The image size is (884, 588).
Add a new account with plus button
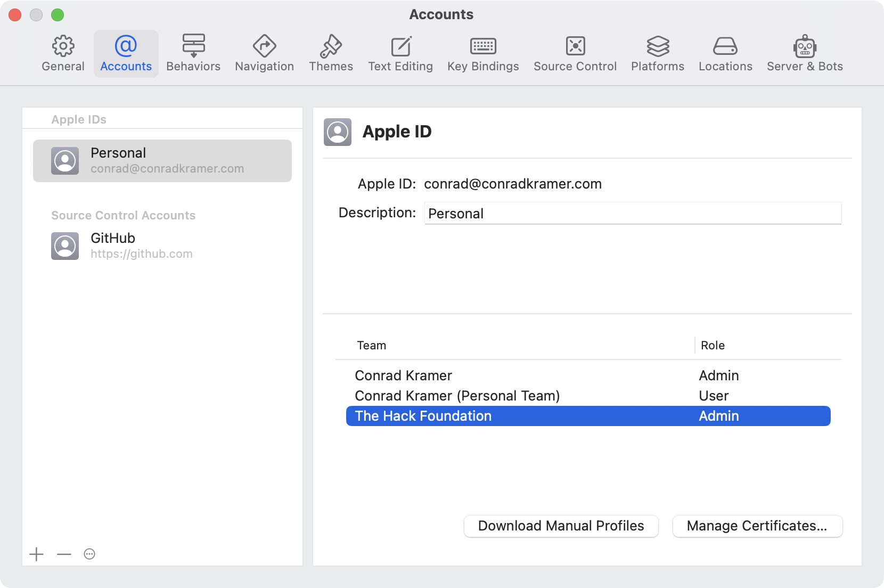coord(36,554)
